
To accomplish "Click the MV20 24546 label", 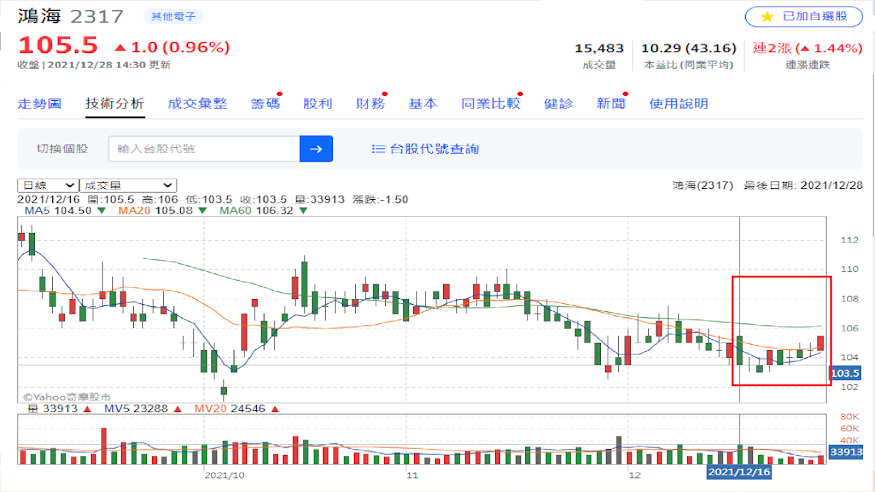I will [x=230, y=409].
